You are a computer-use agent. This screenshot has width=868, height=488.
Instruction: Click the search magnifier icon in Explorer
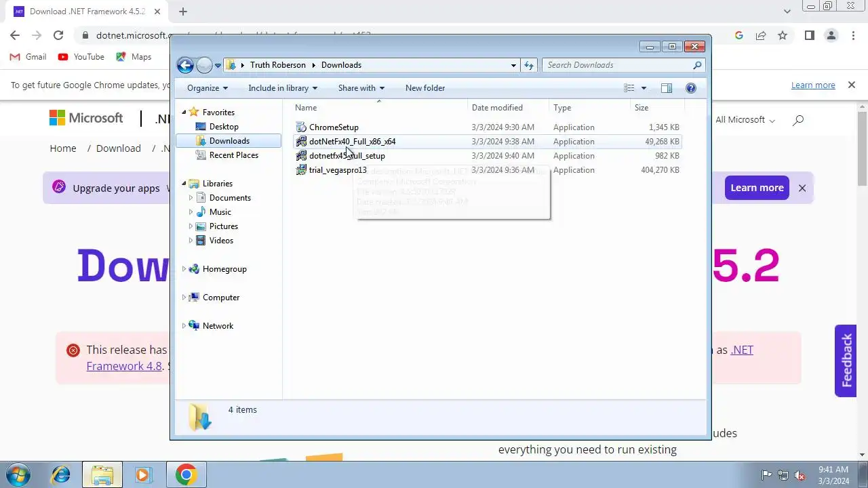pyautogui.click(x=697, y=65)
